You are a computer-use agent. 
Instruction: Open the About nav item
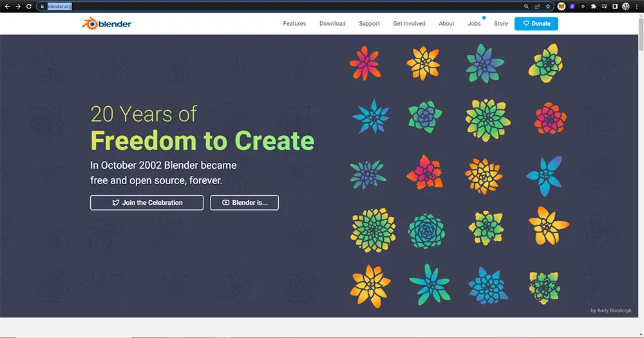[446, 23]
